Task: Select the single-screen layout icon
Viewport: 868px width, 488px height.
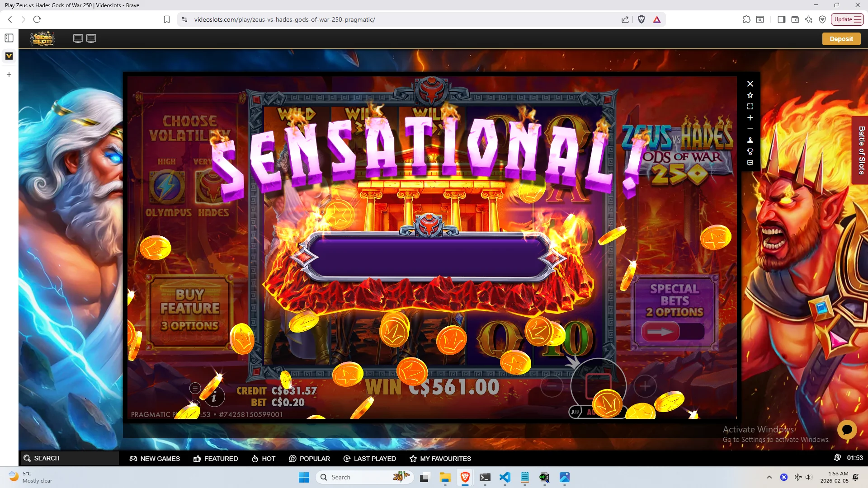Action: point(78,38)
